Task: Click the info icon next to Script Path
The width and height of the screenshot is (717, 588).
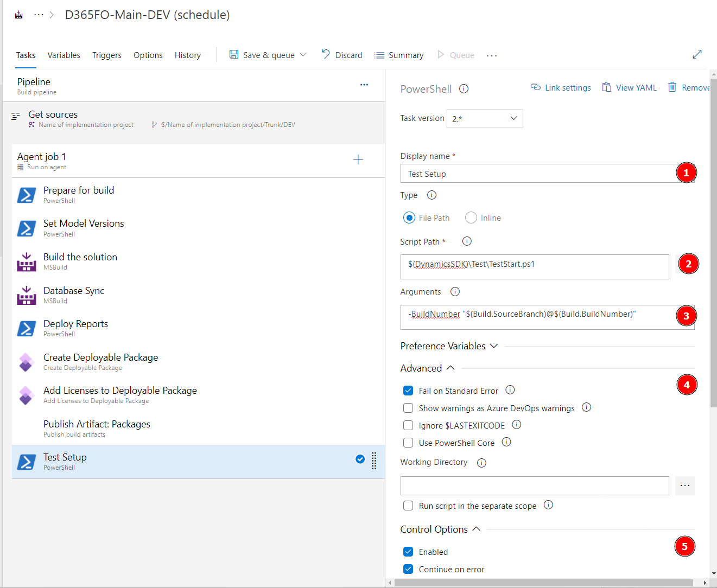Action: coord(467,241)
